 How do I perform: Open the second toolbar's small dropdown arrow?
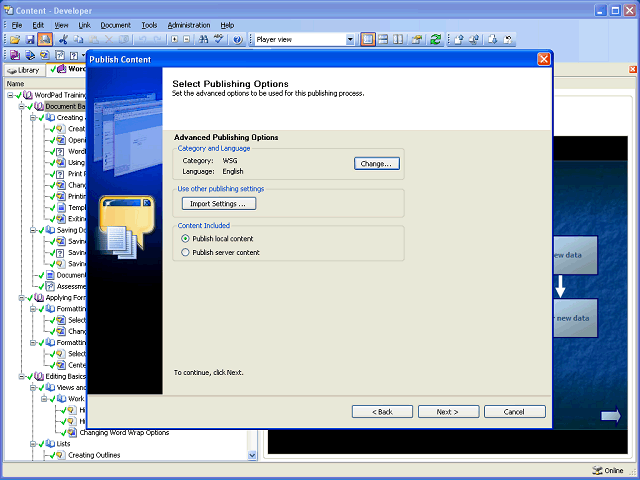click(x=83, y=55)
